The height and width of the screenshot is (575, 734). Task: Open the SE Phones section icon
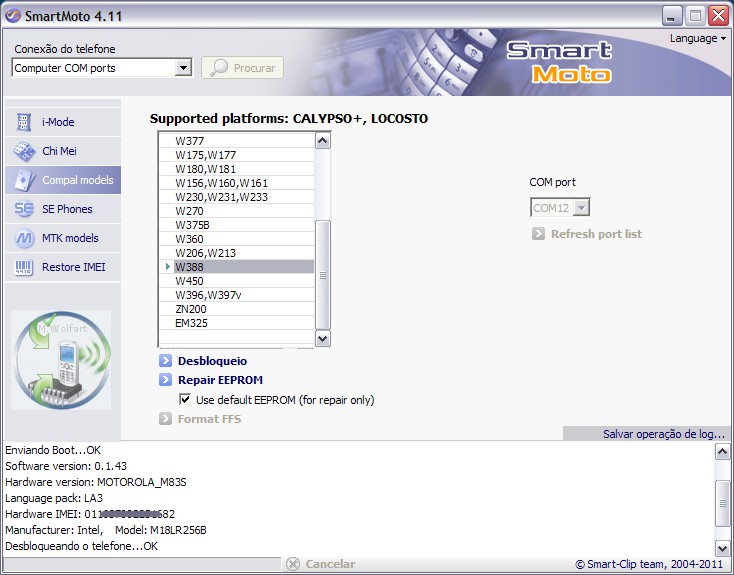pyautogui.click(x=24, y=209)
